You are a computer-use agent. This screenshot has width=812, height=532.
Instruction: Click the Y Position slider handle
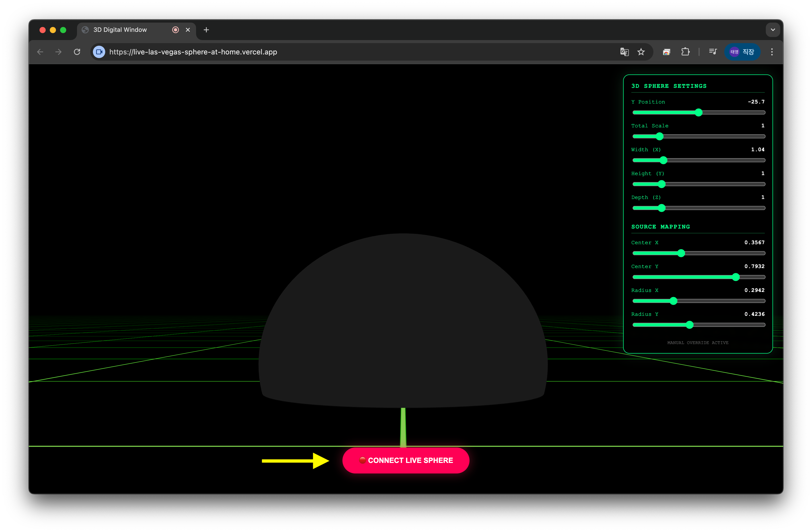point(698,113)
